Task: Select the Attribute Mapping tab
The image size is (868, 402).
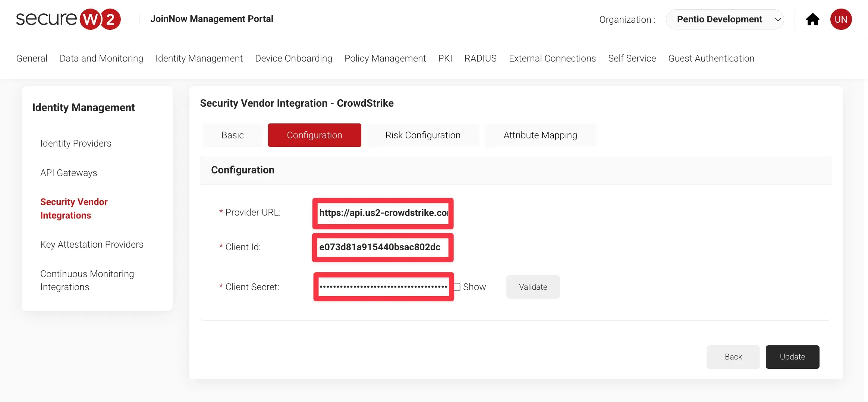Action: (x=540, y=135)
